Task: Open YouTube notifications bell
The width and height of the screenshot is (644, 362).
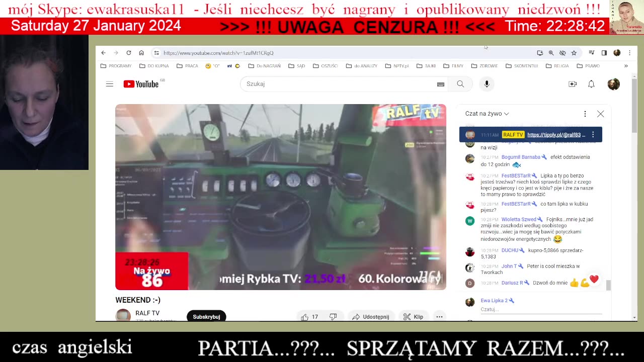Action: pos(591,84)
